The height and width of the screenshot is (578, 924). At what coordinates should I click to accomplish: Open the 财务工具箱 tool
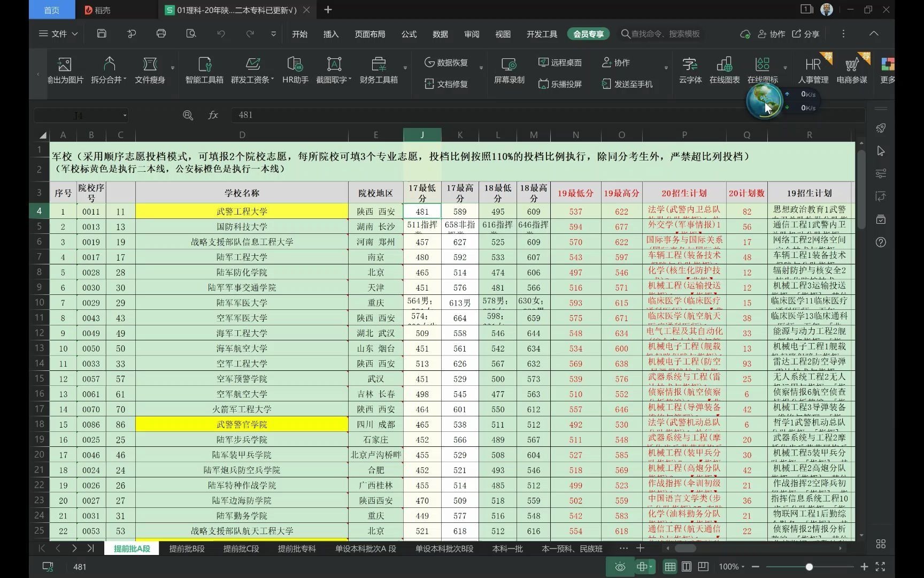point(379,71)
